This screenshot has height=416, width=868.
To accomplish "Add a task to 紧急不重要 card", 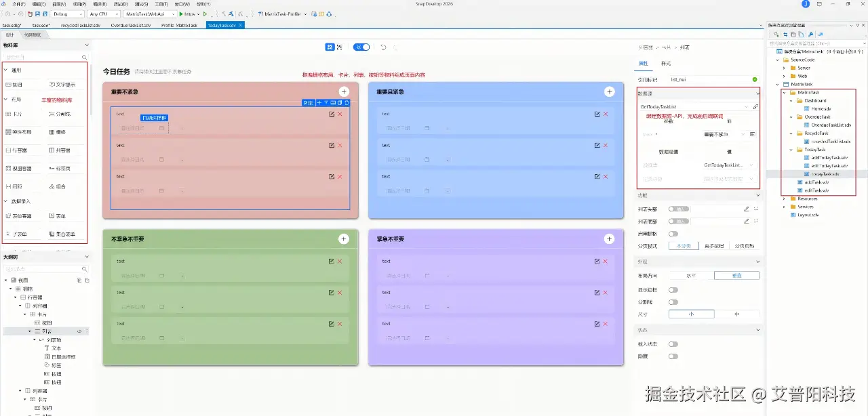I will 610,238.
